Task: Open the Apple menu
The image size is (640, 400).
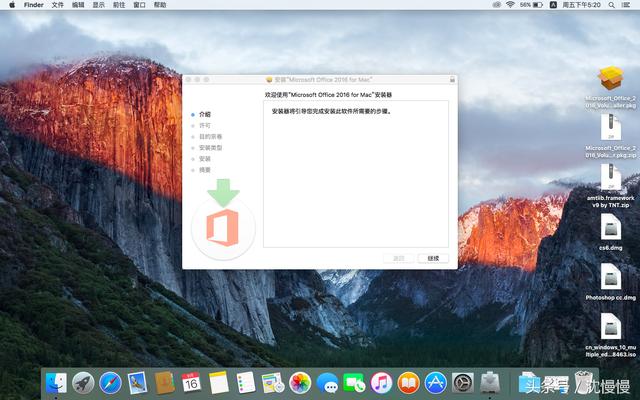Action: [x=12, y=5]
